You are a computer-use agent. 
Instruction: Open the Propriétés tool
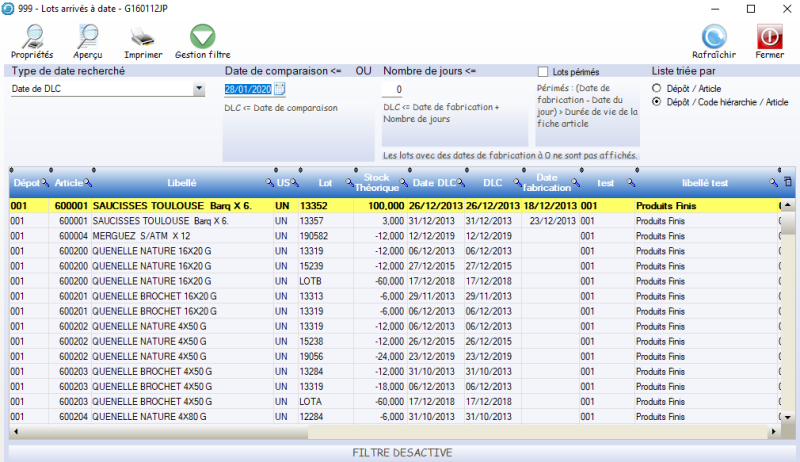[x=32, y=40]
